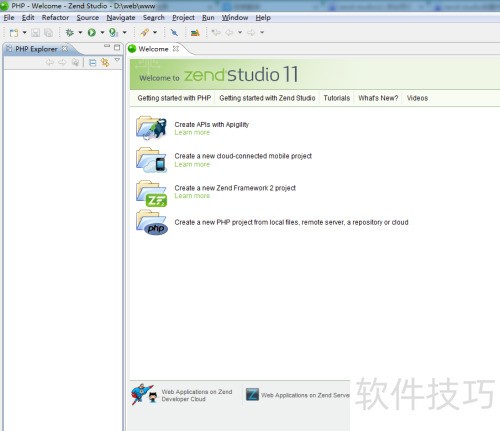Click the External Tools wand icon
This screenshot has height=431, width=500.
pyautogui.click(x=144, y=33)
